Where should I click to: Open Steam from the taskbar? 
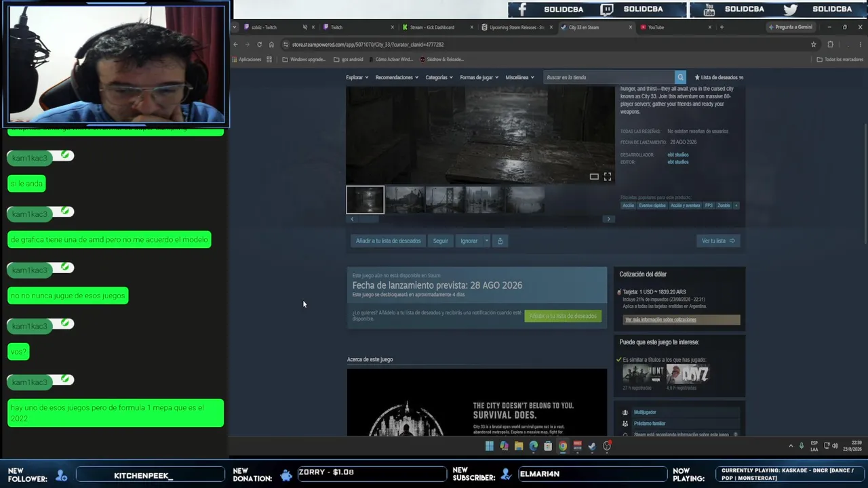click(592, 446)
